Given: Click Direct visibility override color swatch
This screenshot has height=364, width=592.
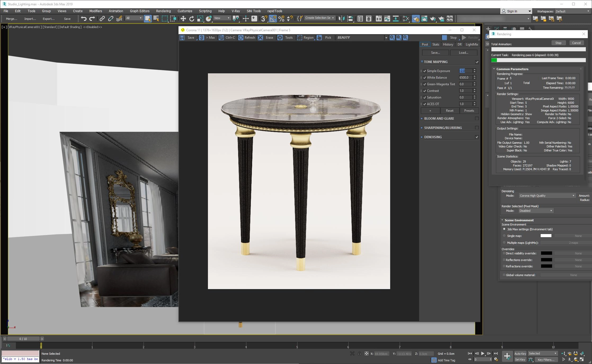Looking at the screenshot, I should (546, 253).
